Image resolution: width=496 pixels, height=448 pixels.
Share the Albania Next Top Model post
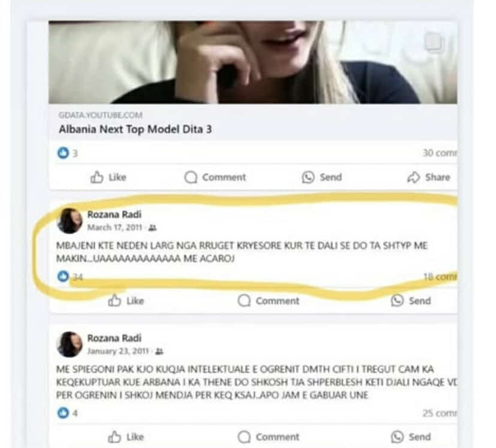click(429, 177)
